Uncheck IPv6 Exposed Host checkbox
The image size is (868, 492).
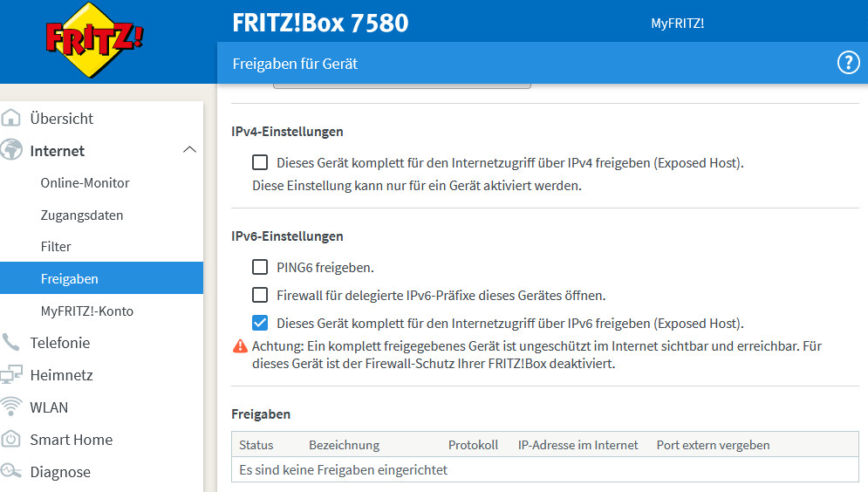260,323
